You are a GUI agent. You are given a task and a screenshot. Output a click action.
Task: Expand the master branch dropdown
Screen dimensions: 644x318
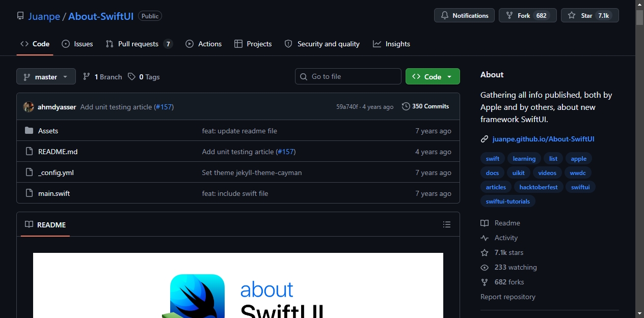tap(46, 76)
